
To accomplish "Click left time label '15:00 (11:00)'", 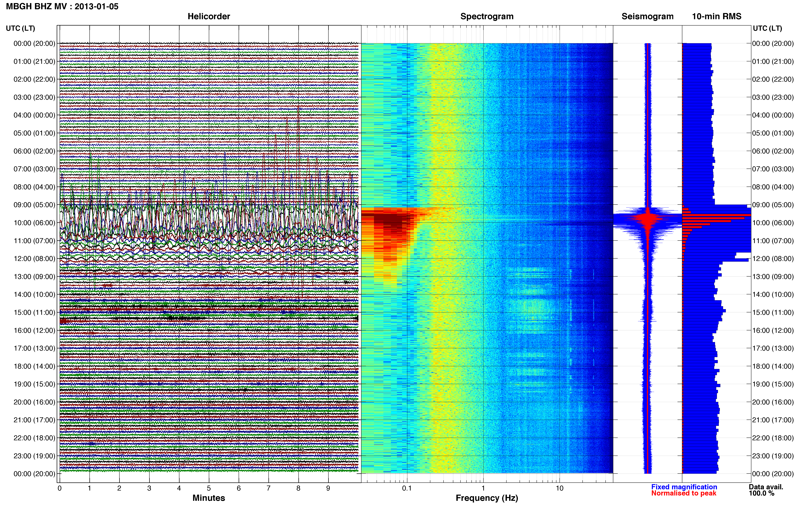I will 34,312.
